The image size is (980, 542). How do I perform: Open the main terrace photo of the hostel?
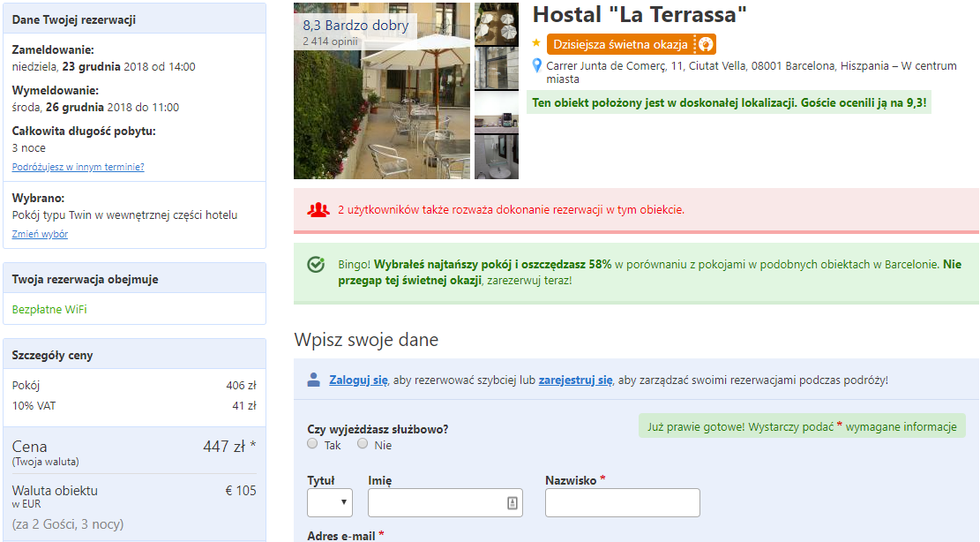pyautogui.click(x=382, y=91)
